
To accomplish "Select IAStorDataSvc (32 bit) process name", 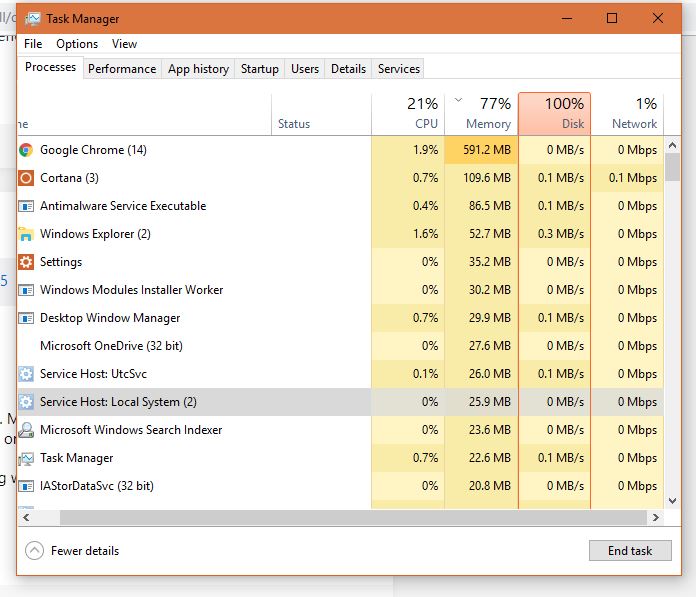I will point(97,486).
